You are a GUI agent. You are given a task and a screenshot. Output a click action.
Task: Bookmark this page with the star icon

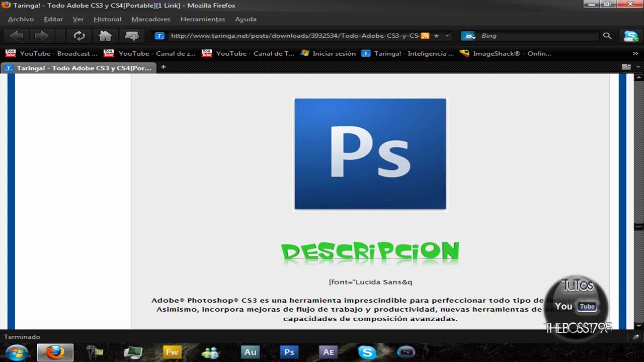[436, 36]
